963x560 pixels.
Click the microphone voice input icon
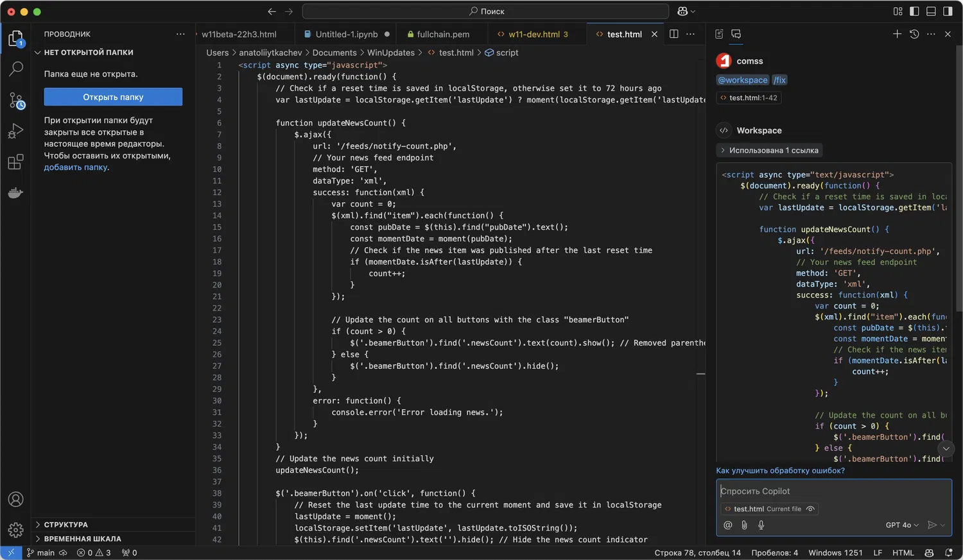[761, 525]
